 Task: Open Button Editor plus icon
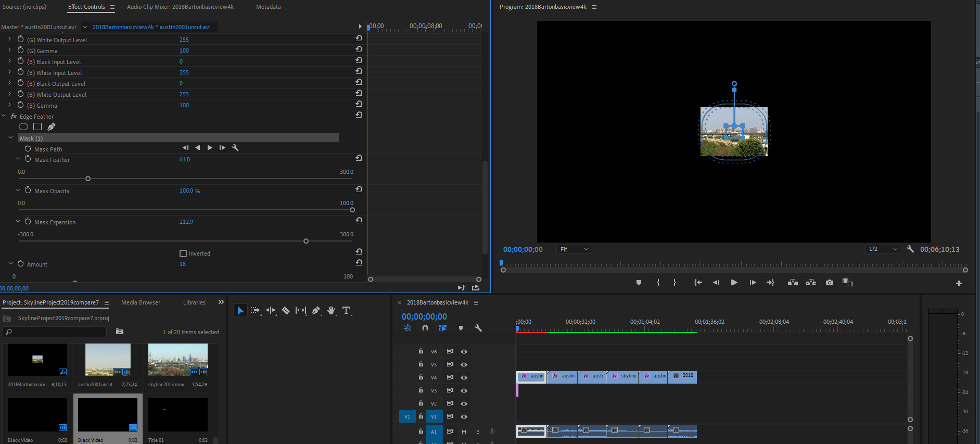coord(959,283)
